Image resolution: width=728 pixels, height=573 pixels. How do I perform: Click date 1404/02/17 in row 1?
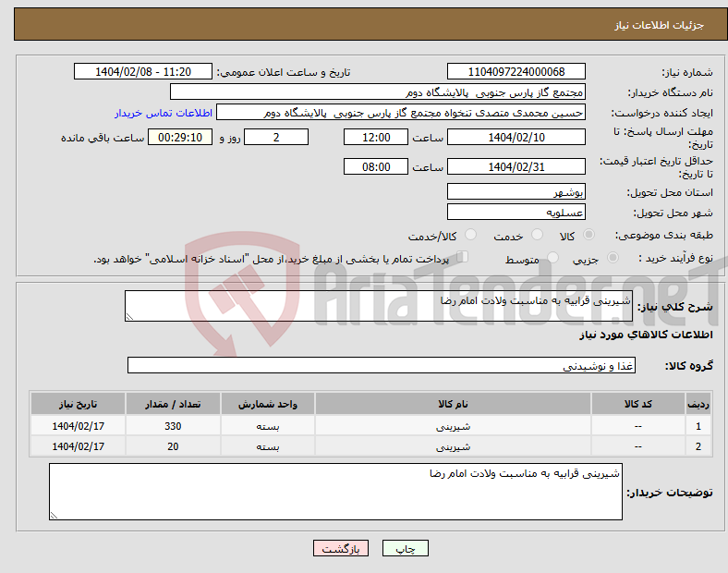point(78,426)
